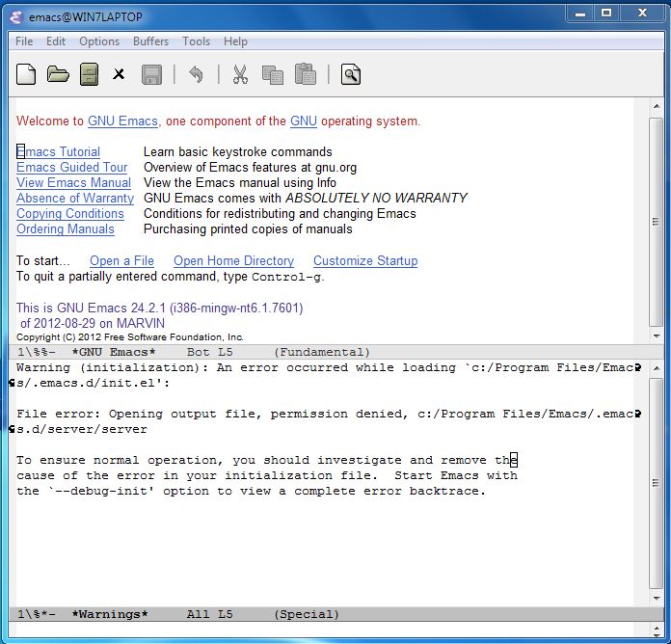Click (Fundamental) mode indicator in mode line
671x644 pixels.
(322, 352)
